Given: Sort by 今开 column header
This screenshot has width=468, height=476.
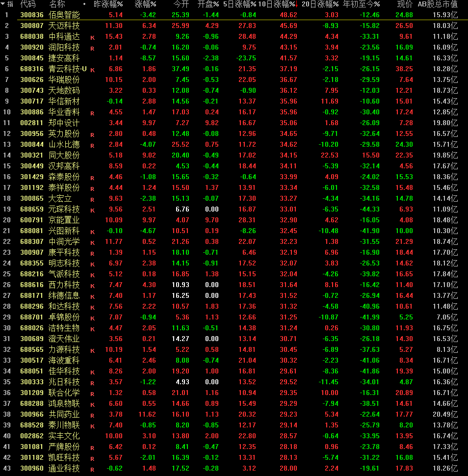Looking at the screenshot, I should point(181,4).
